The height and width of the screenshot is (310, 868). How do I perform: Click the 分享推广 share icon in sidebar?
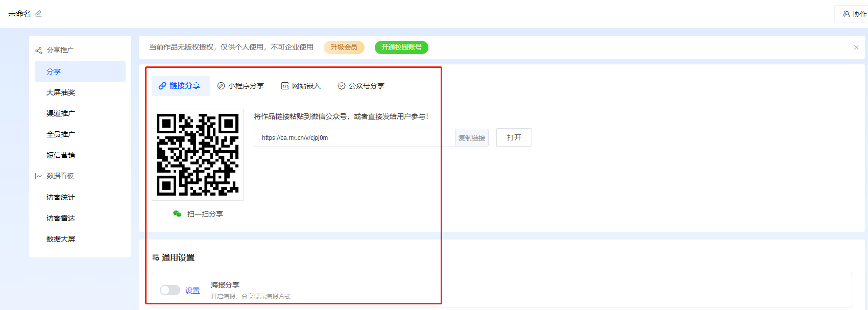[38, 50]
